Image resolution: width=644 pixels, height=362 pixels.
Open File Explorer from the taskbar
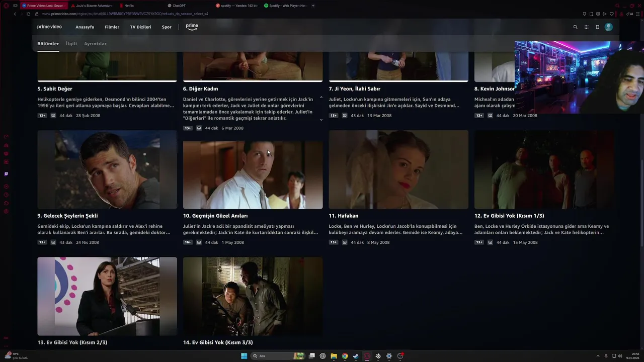point(334,356)
